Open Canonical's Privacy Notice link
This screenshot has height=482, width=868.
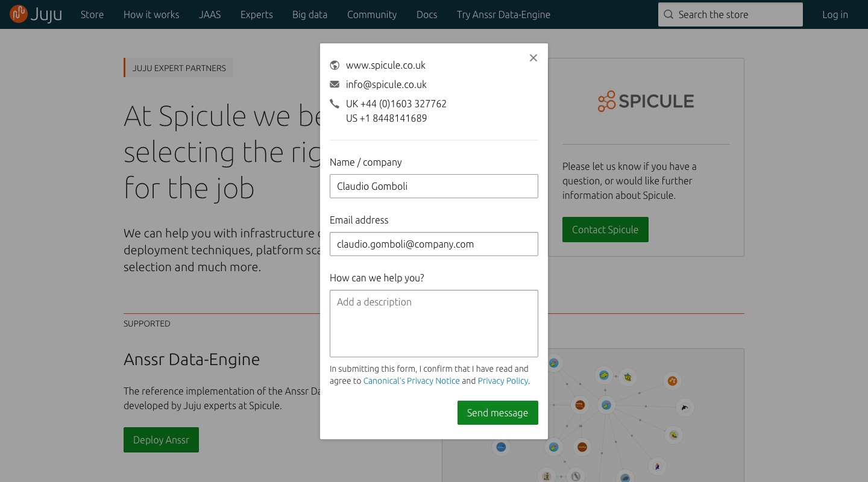(412, 381)
